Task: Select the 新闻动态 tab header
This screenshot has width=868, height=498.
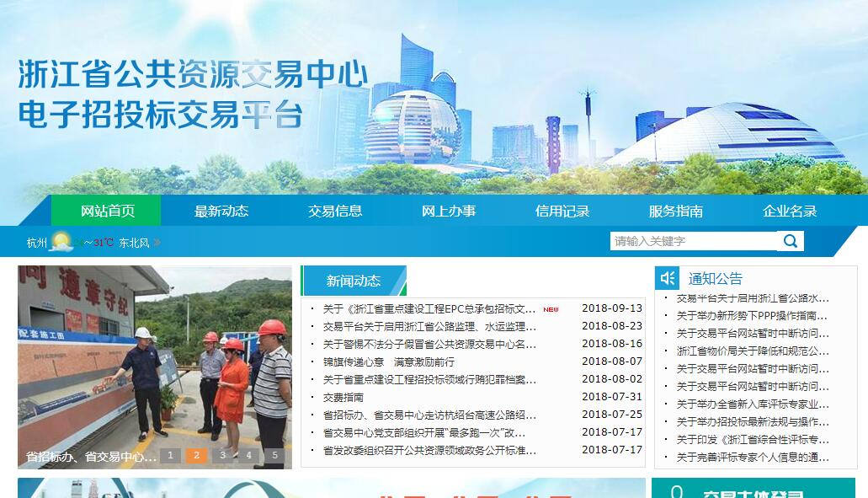Action: 354,281
